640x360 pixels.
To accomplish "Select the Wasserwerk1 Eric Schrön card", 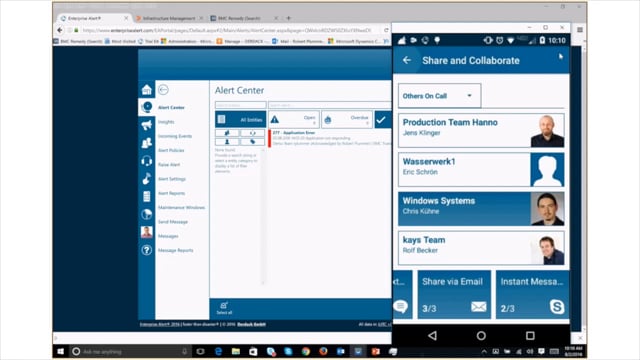I will click(481, 169).
